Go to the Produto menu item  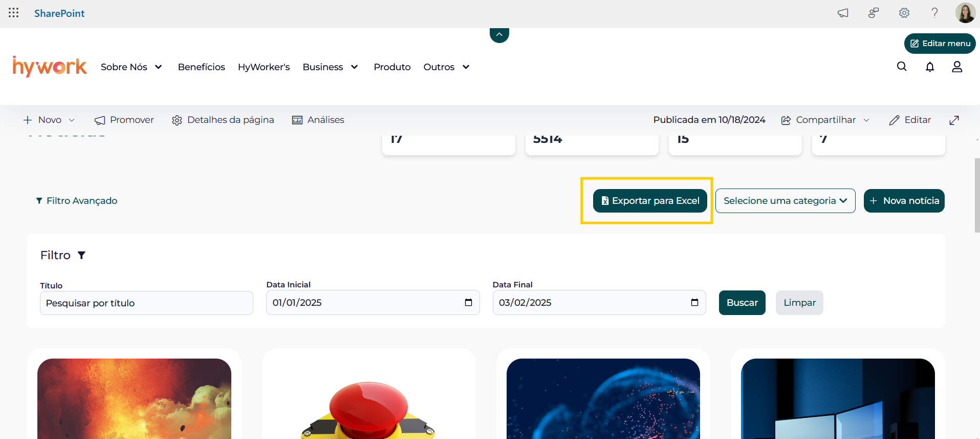click(x=392, y=67)
